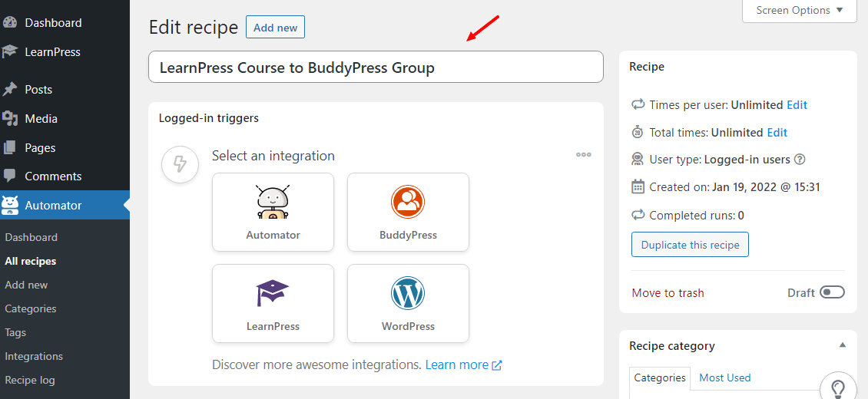Open Add new submenu item

27,285
